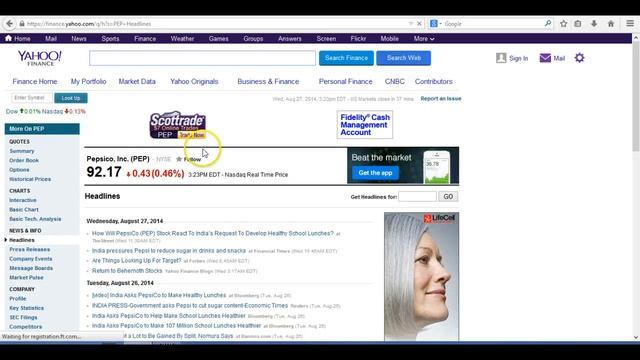Click the browser home icon
The height and width of the screenshot is (360, 640).
(x=611, y=24)
